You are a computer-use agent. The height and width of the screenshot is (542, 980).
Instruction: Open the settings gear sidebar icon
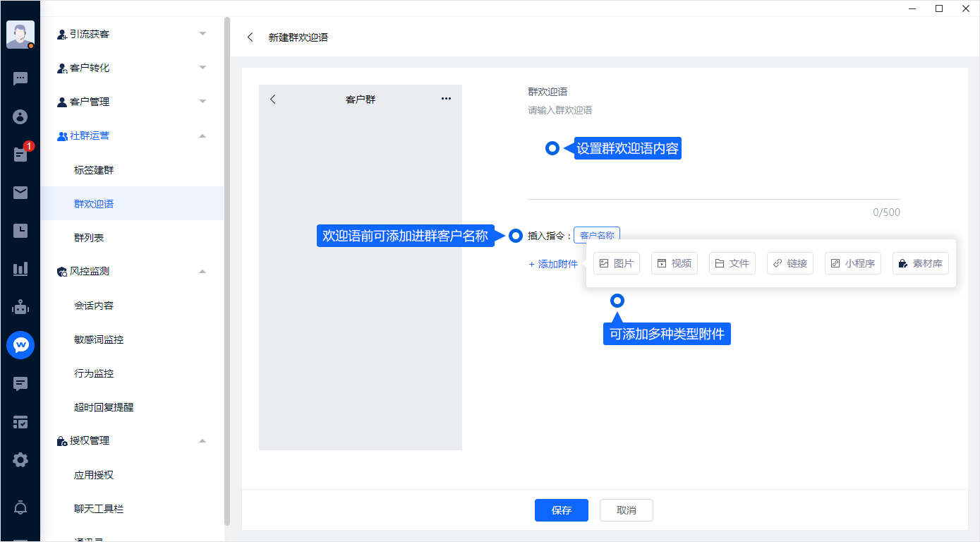(x=20, y=460)
